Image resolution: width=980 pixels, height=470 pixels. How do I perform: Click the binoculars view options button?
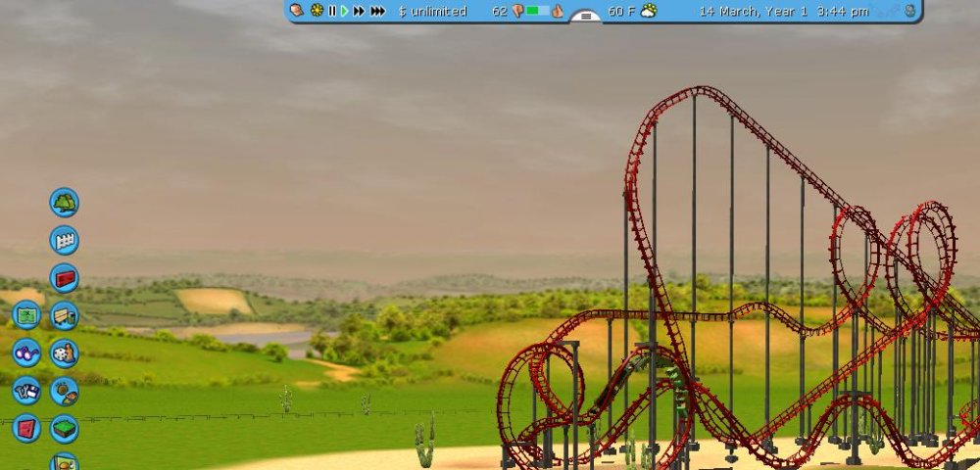coord(26,352)
